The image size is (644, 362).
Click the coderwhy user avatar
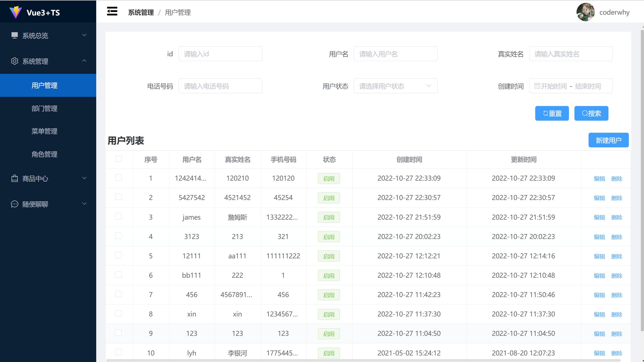tap(585, 12)
